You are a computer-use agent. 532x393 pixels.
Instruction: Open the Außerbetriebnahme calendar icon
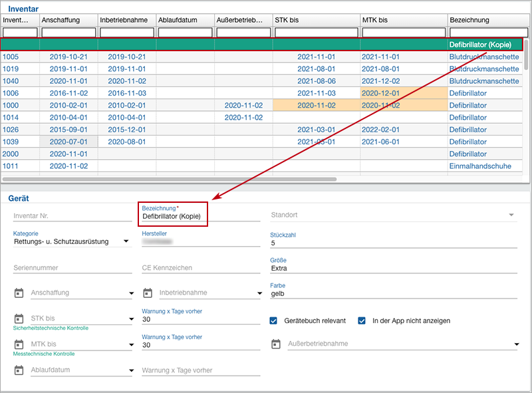point(276,344)
